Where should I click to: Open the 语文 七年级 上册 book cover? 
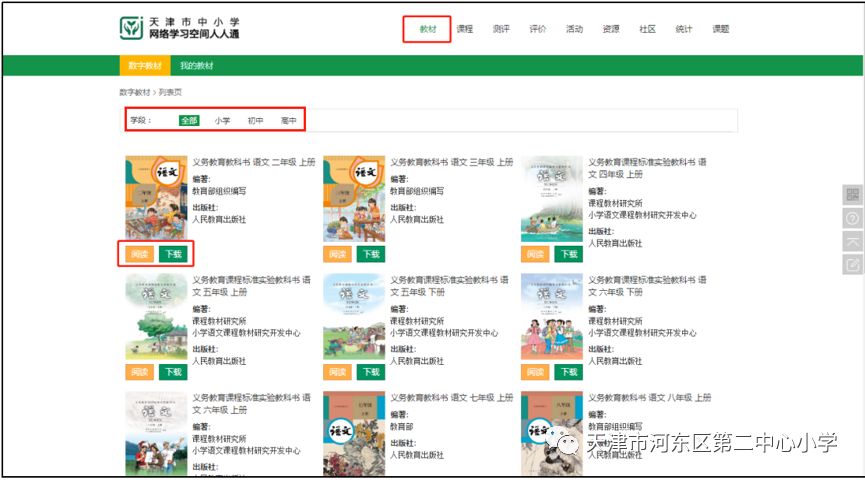coord(354,434)
